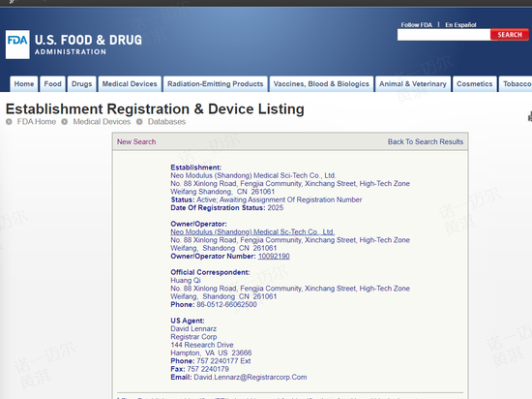The width and height of the screenshot is (532, 399).
Task: Follow the Follow FDA link
Action: point(416,25)
